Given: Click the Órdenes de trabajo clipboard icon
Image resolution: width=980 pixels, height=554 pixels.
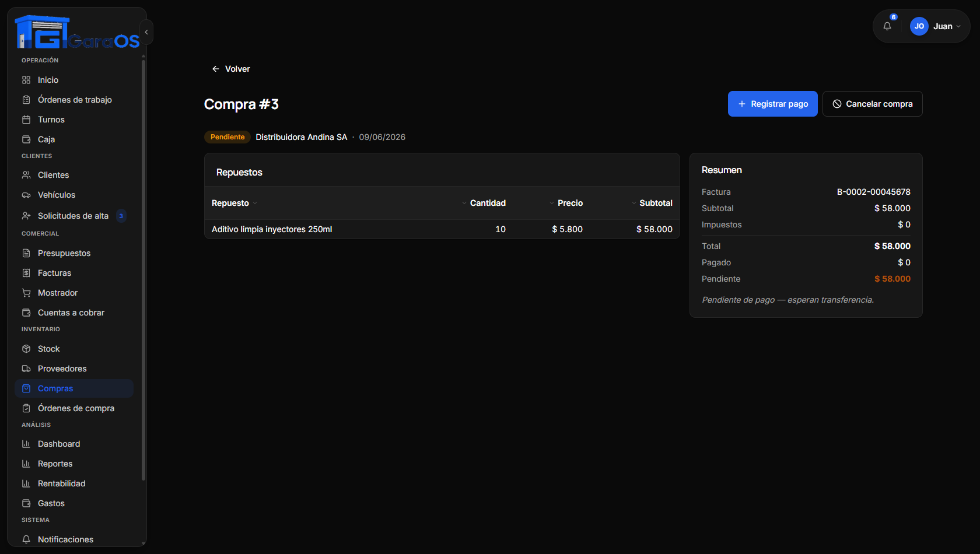Looking at the screenshot, I should tap(26, 100).
